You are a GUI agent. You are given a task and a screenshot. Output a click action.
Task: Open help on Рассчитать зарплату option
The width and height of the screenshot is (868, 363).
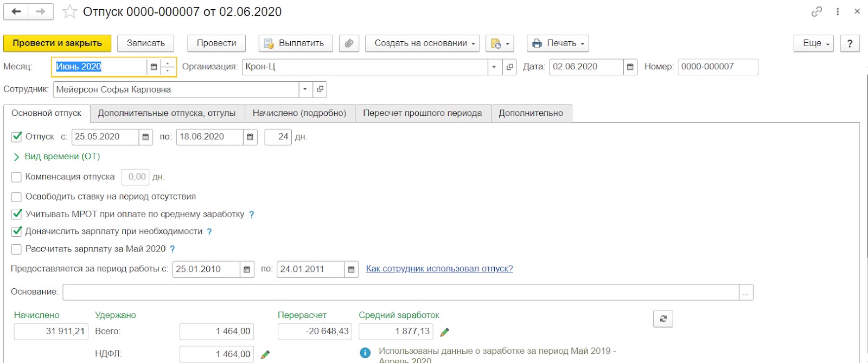click(x=173, y=249)
